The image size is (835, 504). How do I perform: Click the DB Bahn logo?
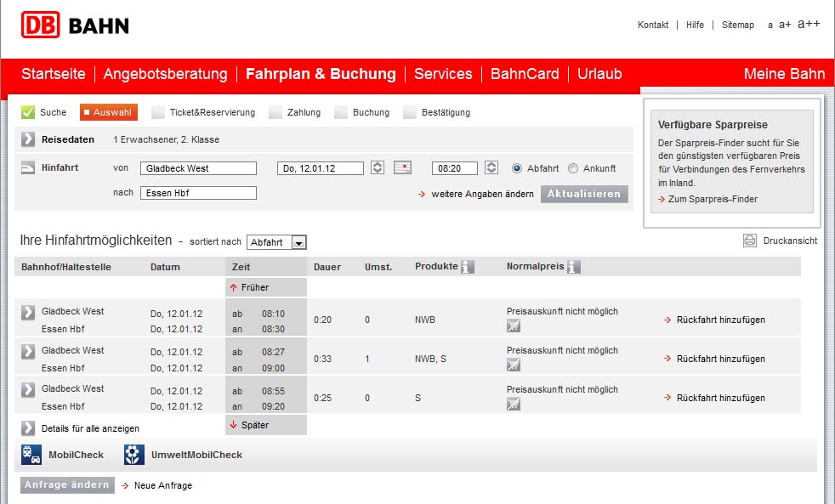75,25
